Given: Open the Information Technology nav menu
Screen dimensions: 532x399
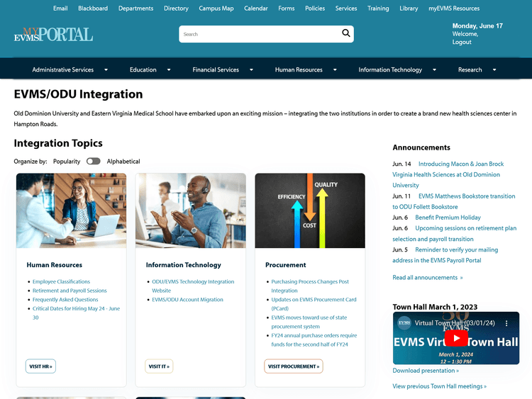Looking at the screenshot, I should (390, 69).
